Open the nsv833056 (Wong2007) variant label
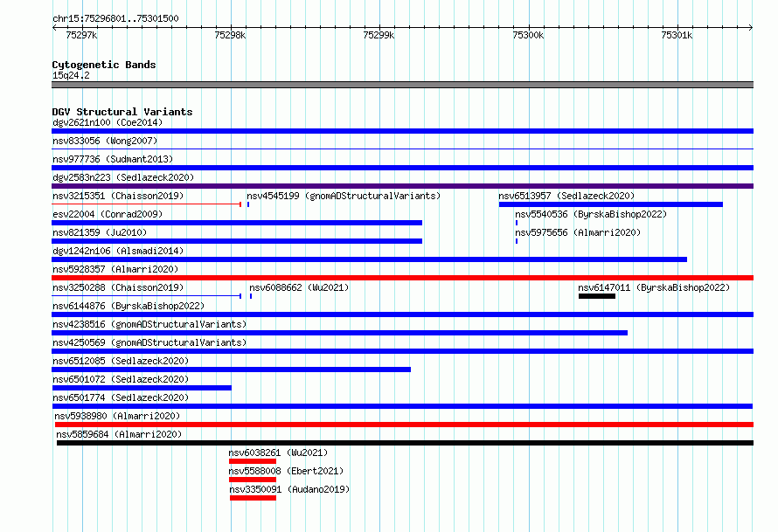 [105, 141]
